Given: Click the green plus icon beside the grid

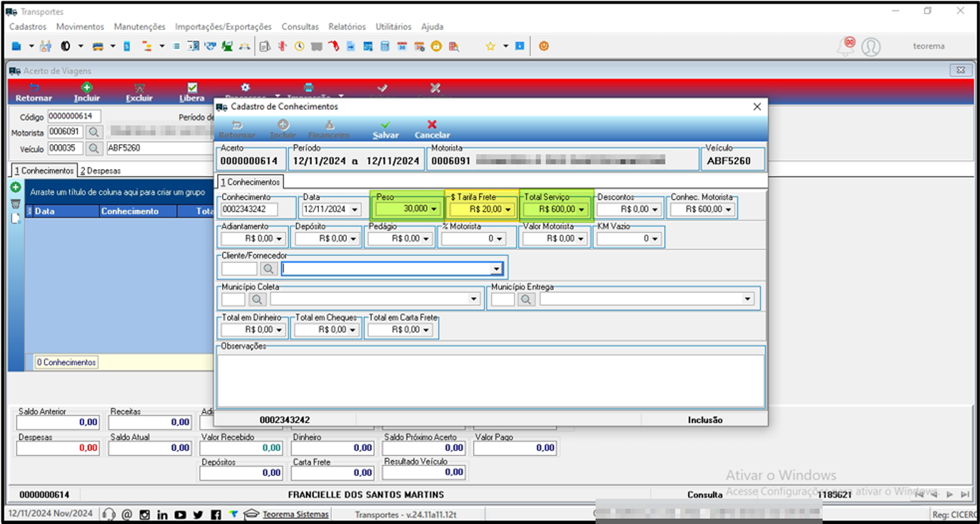Looking at the screenshot, I should tap(15, 187).
